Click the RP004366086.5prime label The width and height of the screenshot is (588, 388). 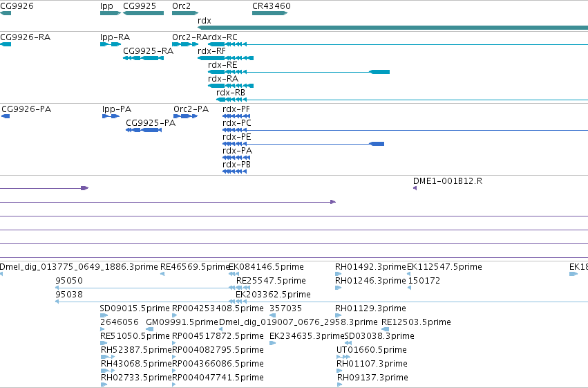point(218,364)
